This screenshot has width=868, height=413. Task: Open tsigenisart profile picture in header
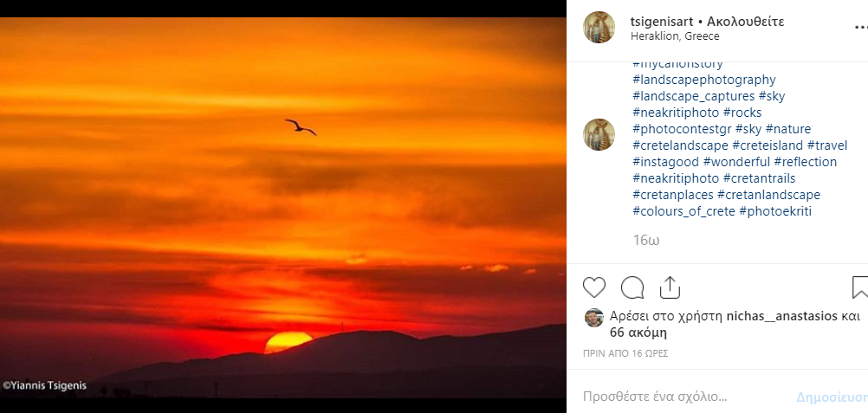[x=599, y=28]
